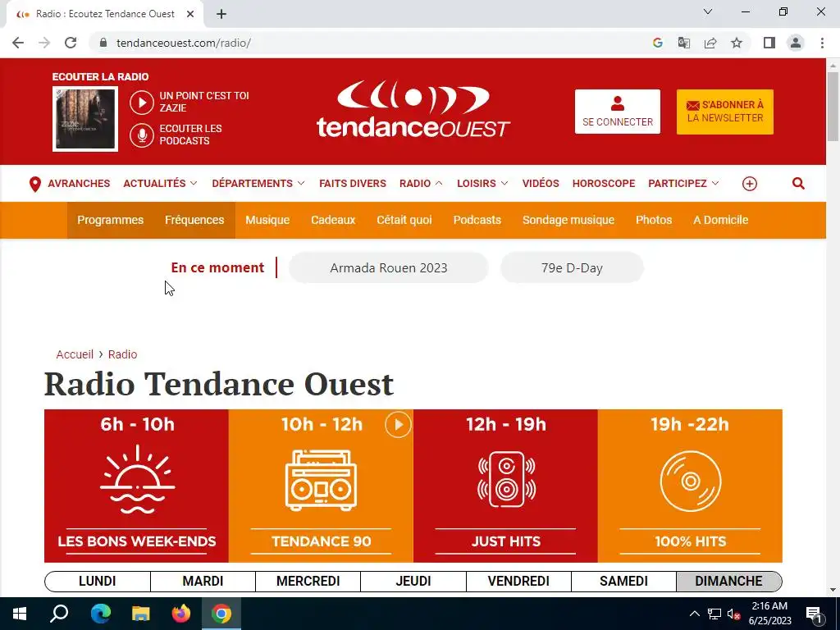This screenshot has width=840, height=630.
Task: Switch to Programmes submenu tab
Action: point(111,220)
